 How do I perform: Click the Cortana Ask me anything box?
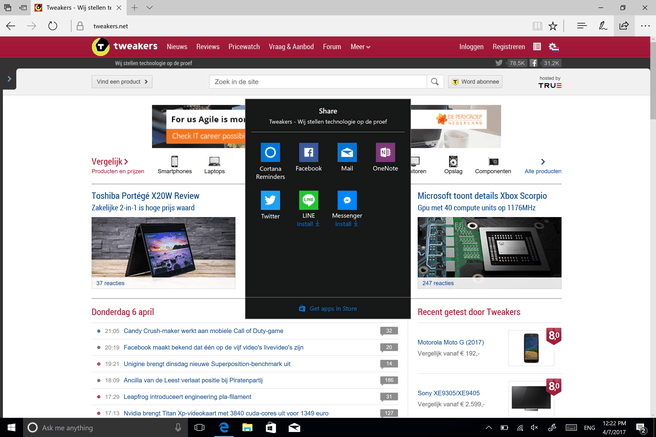click(x=105, y=427)
